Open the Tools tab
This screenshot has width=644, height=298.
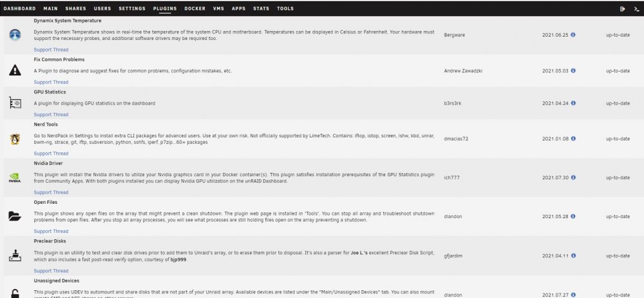285,8
